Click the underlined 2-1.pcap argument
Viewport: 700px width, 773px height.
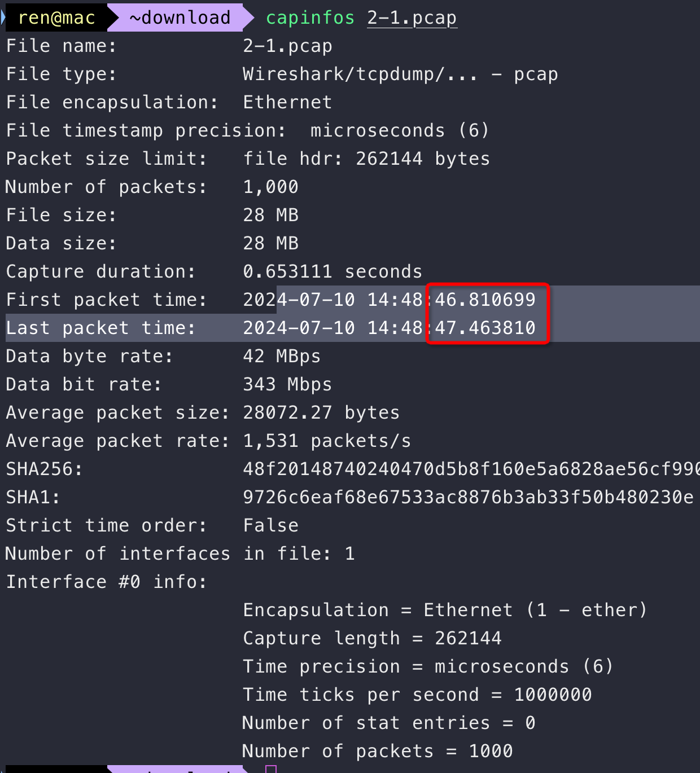tap(412, 17)
